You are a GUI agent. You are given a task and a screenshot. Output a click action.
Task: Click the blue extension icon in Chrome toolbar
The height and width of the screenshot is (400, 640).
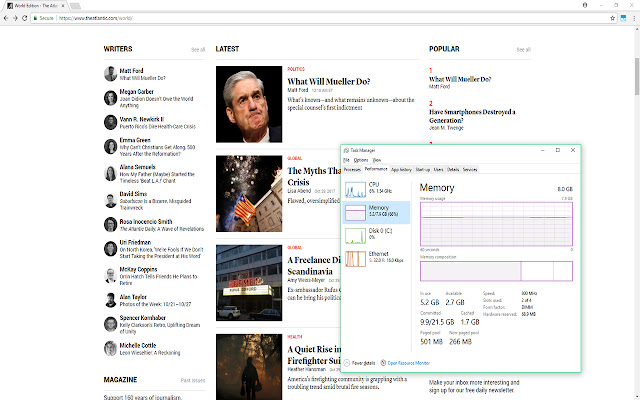point(623,18)
